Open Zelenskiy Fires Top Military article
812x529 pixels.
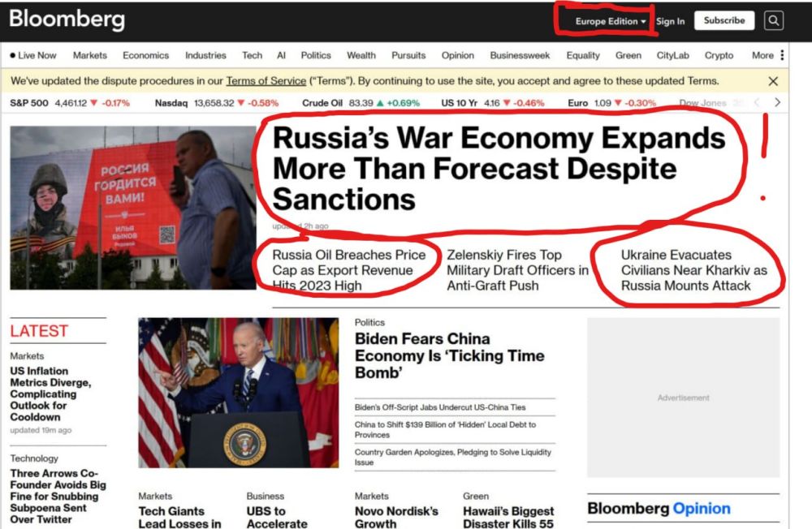tap(517, 270)
